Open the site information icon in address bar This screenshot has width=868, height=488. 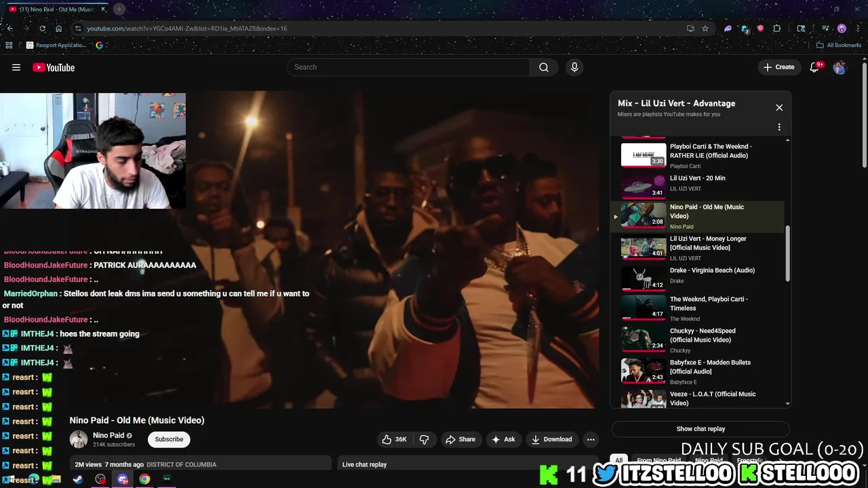(x=78, y=28)
